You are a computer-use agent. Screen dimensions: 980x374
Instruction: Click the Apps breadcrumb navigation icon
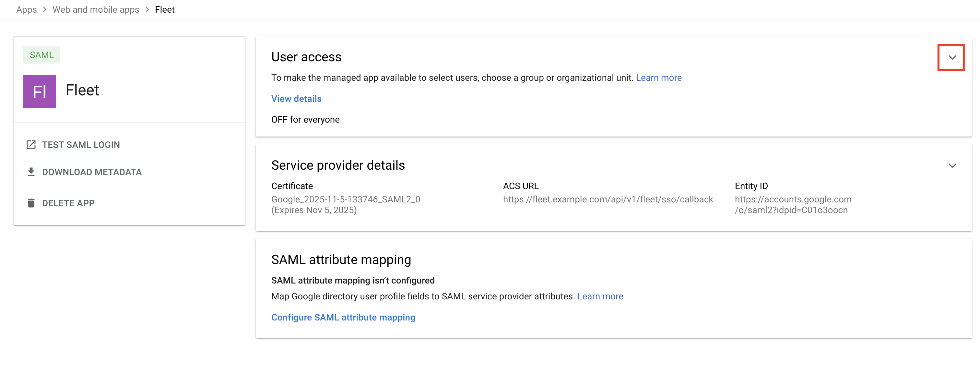(x=26, y=9)
